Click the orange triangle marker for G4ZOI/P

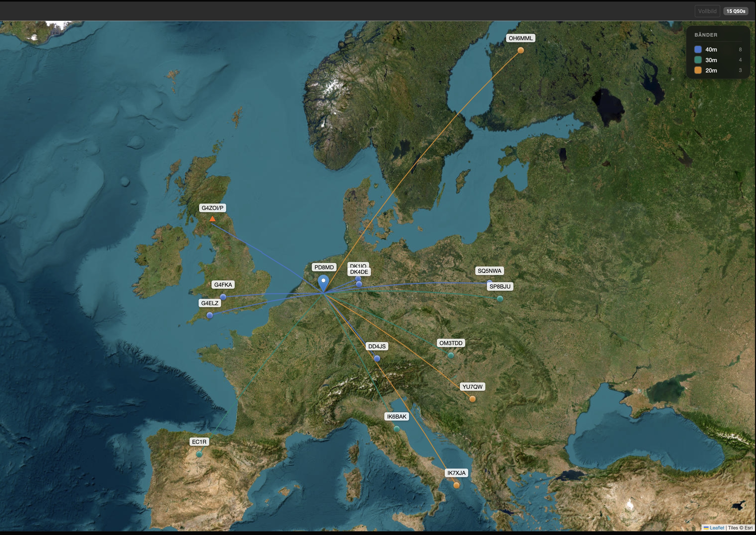212,219
